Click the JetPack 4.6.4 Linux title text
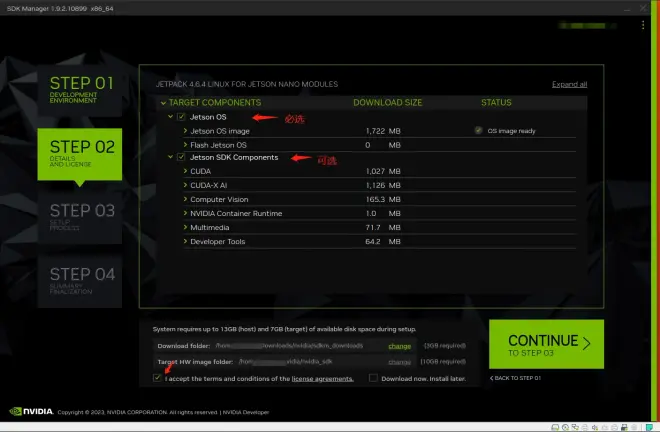Image resolution: width=660 pixels, height=432 pixels. tap(247, 84)
